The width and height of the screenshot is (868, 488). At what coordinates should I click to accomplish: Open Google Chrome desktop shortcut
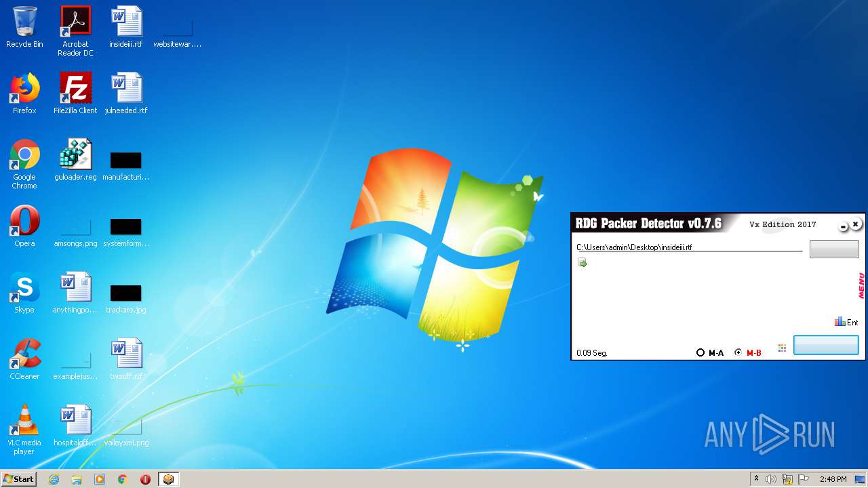(24, 164)
